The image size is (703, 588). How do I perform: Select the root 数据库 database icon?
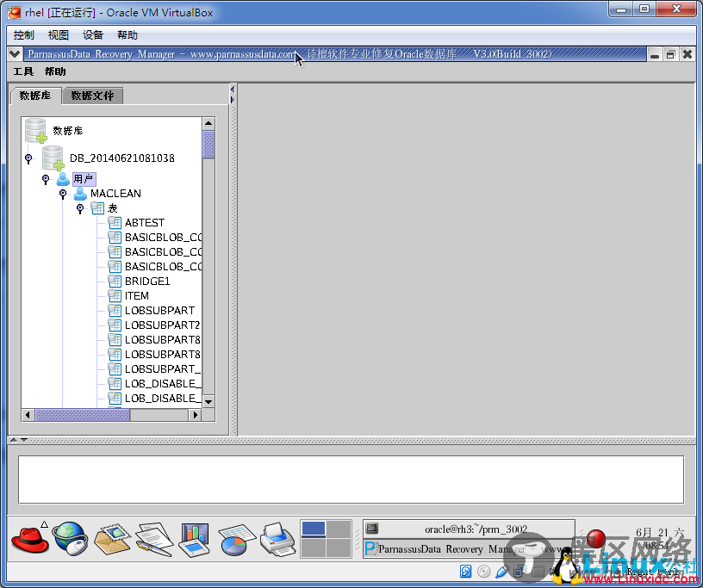coord(36,130)
